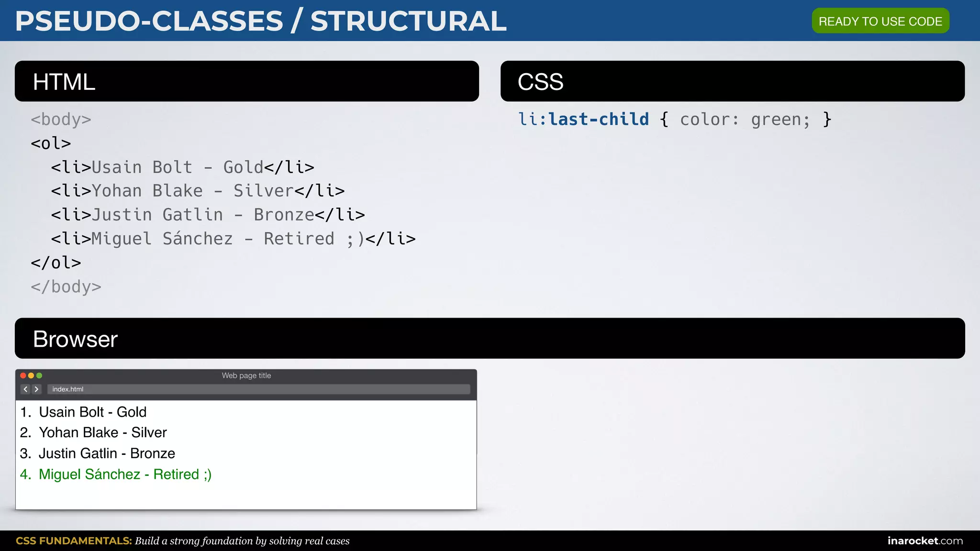
Task: Click the green maximize window dot
Action: 39,375
